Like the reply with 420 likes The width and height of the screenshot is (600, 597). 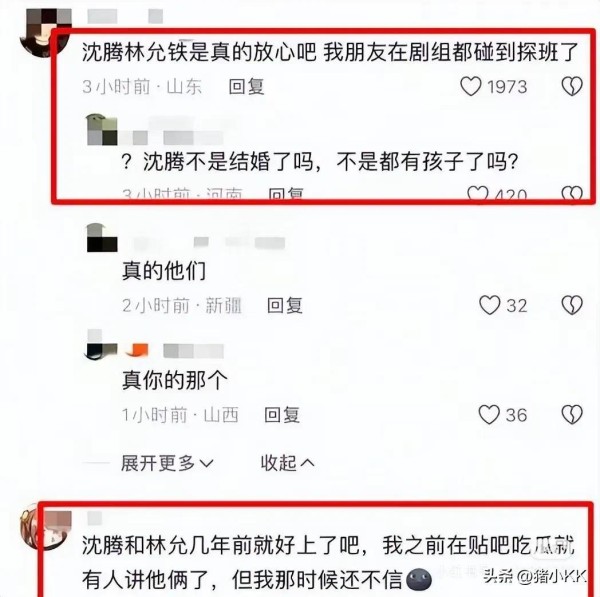click(x=478, y=192)
